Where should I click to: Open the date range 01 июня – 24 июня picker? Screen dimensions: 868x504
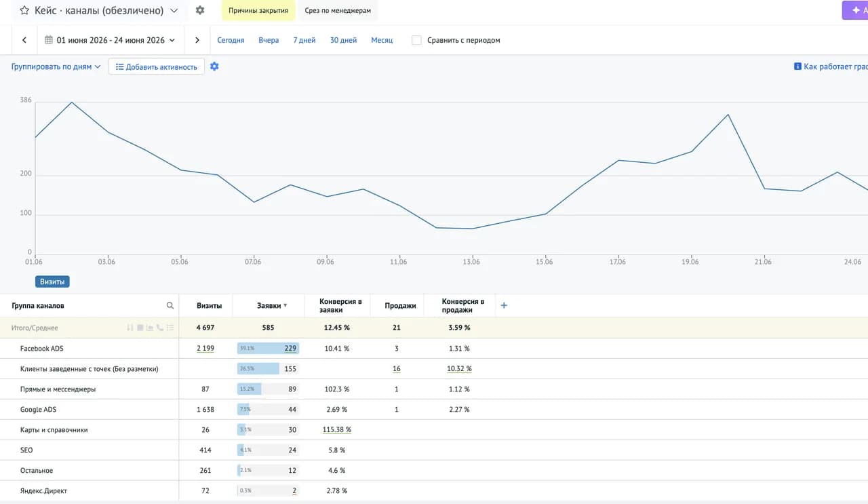tap(110, 40)
